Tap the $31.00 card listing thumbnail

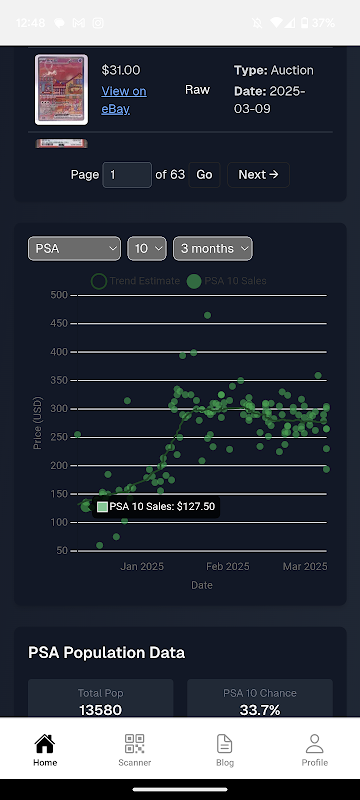click(x=61, y=90)
